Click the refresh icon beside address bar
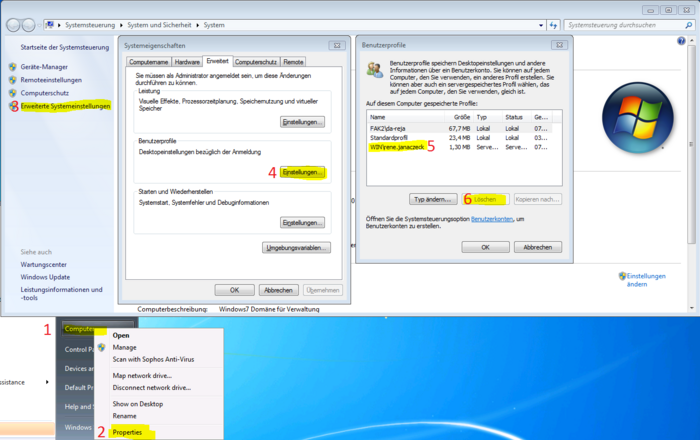 click(x=554, y=25)
